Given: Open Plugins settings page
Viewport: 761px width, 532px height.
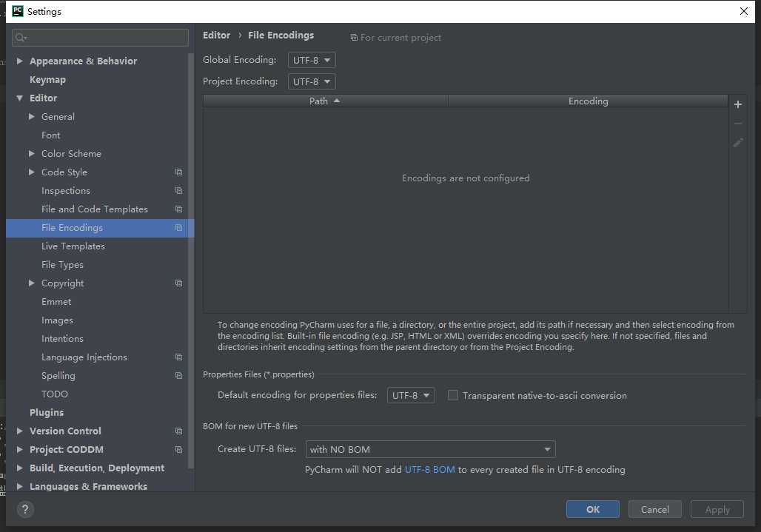Looking at the screenshot, I should pos(47,412).
